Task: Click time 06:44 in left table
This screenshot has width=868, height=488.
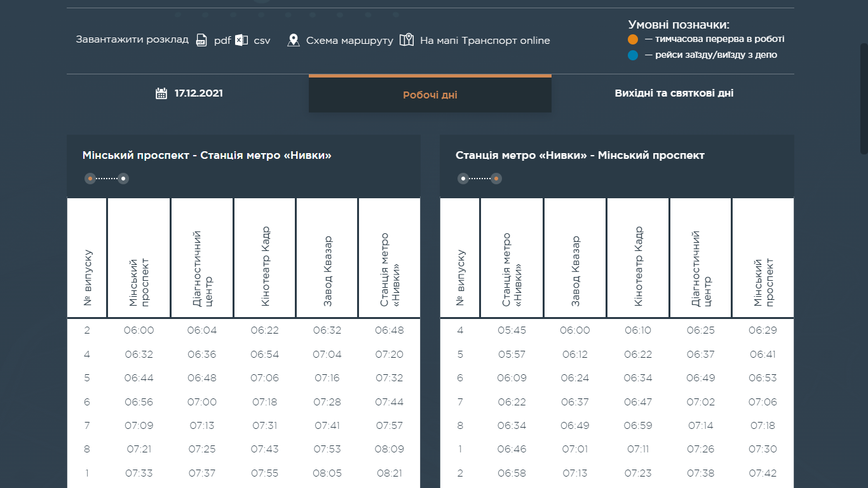Action: click(x=139, y=378)
